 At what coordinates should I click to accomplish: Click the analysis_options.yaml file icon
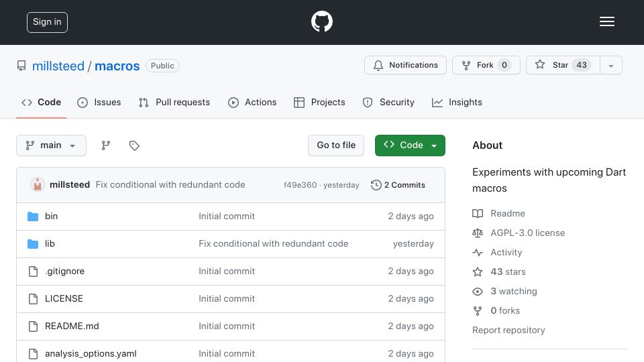(34, 354)
